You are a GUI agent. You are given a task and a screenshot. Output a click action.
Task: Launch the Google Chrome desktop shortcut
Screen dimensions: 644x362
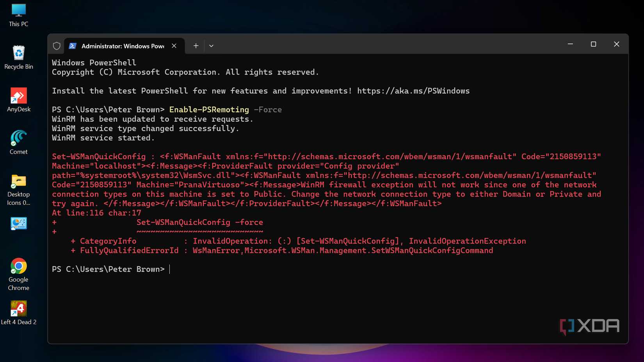pyautogui.click(x=19, y=275)
